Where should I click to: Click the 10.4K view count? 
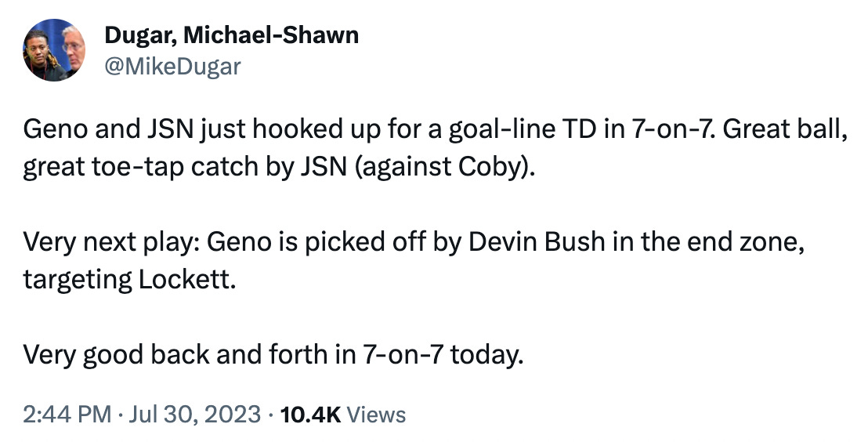point(310,415)
